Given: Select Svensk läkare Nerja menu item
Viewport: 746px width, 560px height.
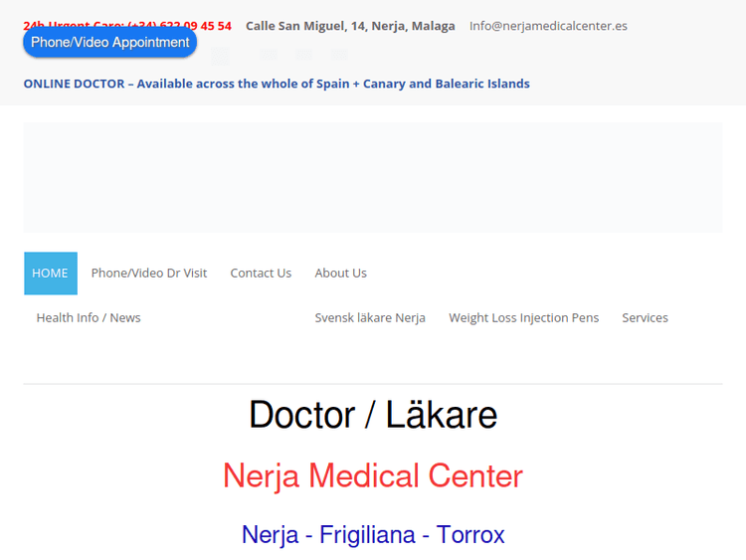Looking at the screenshot, I should [370, 318].
